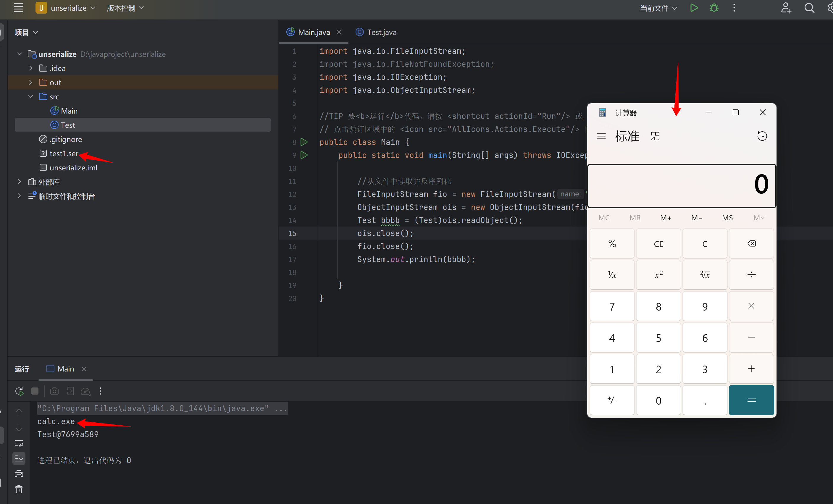The width and height of the screenshot is (833, 504).
Task: Toggle calculator keep-on-top mode
Action: pyautogui.click(x=655, y=136)
